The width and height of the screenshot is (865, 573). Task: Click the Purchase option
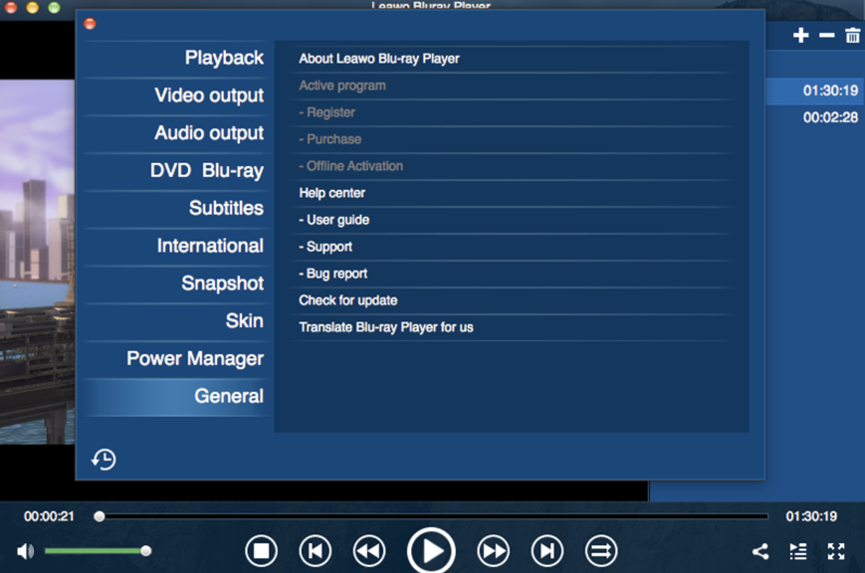(330, 139)
